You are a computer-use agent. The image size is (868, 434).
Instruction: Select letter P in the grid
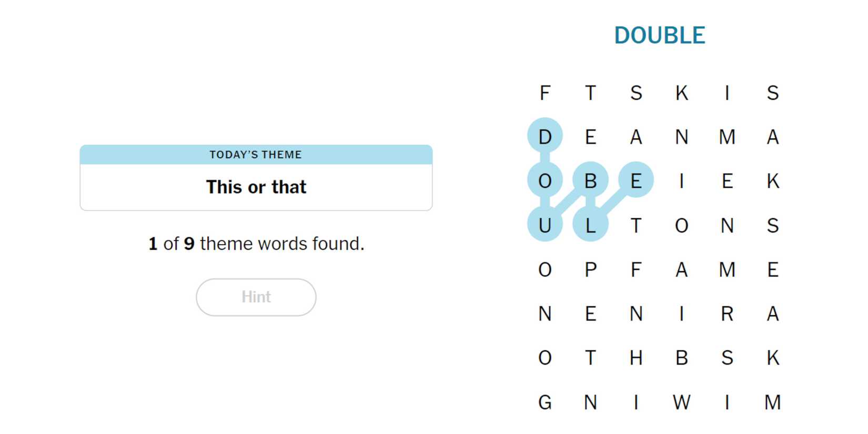[x=590, y=269]
